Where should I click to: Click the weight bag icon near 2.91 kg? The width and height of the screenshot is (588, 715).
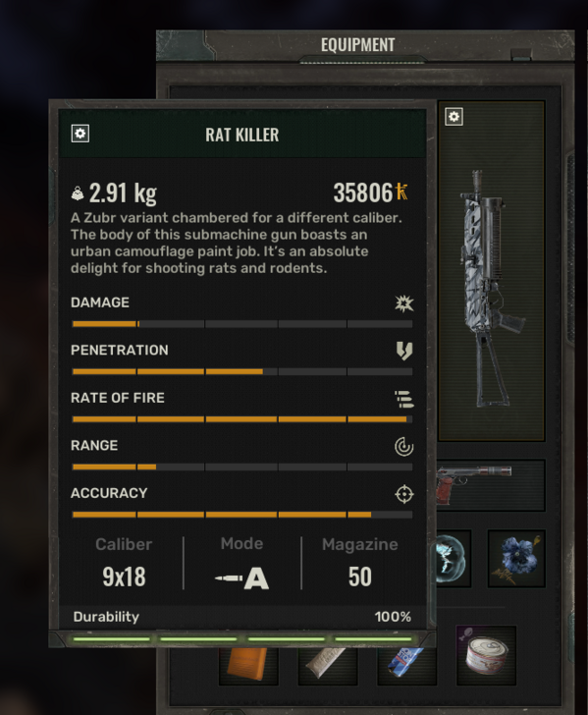pyautogui.click(x=78, y=193)
